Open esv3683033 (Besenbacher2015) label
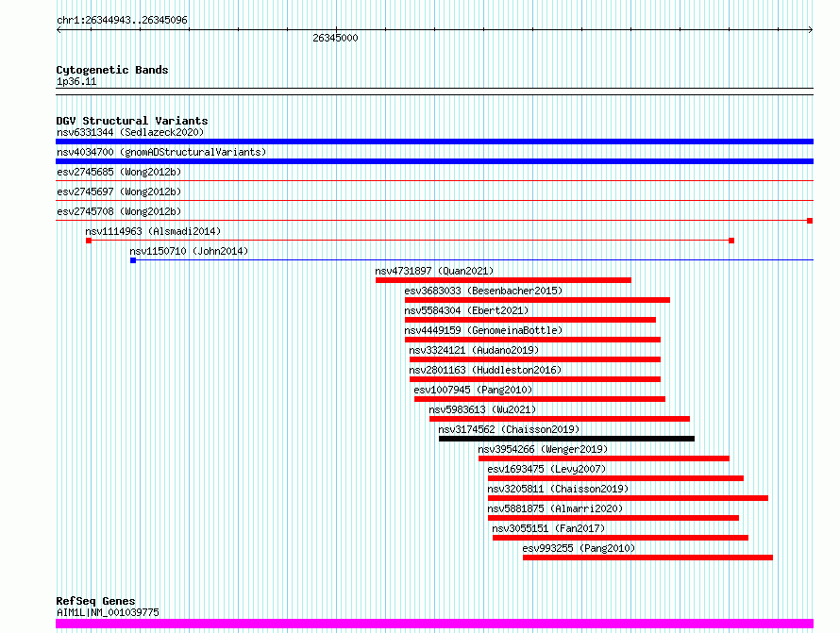This screenshot has height=633, width=840. point(483,291)
